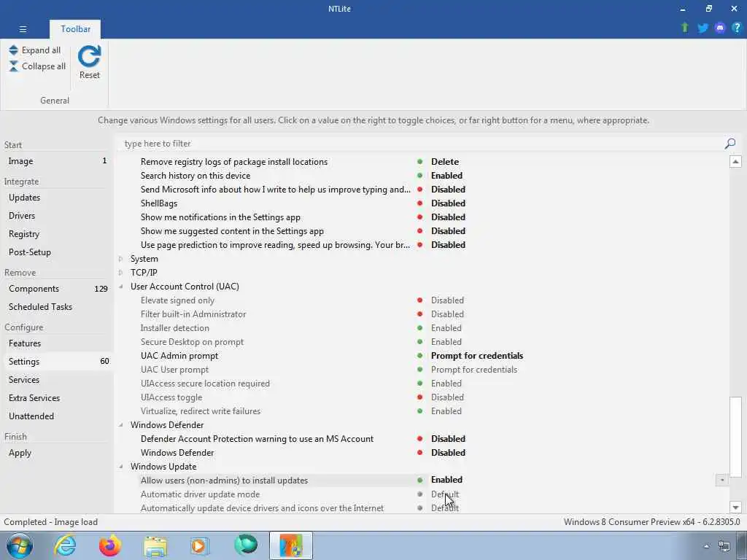
Task: Click scrollbar down arrow
Action: [x=735, y=507]
